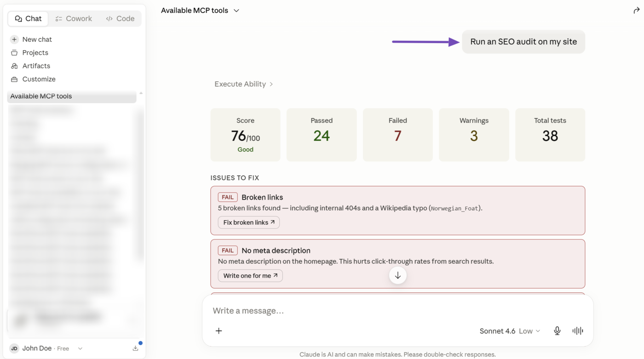Click the plus attachment icon
Viewport: 644px width, 359px height.
click(x=219, y=331)
